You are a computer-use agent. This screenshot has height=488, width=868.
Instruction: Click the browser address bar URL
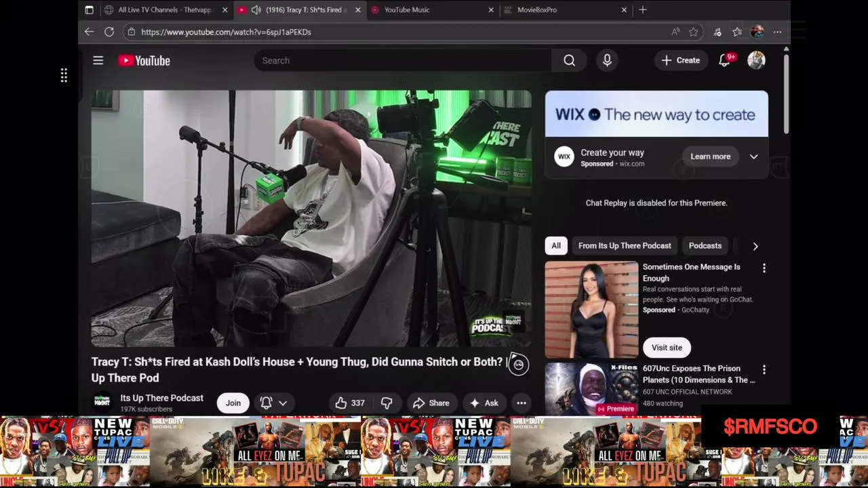pos(226,32)
